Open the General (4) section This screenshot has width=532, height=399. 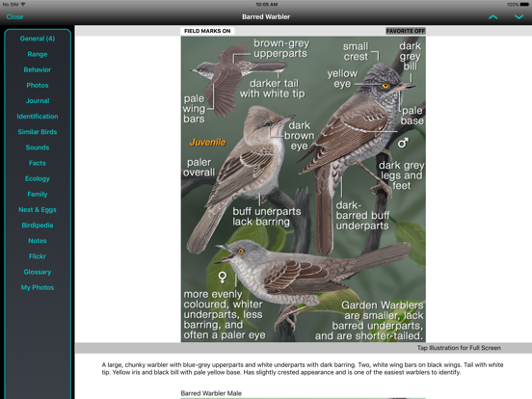38,39
